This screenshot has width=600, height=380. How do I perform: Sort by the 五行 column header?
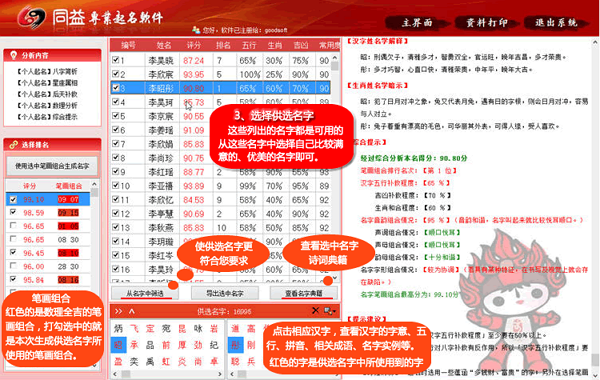[249, 45]
